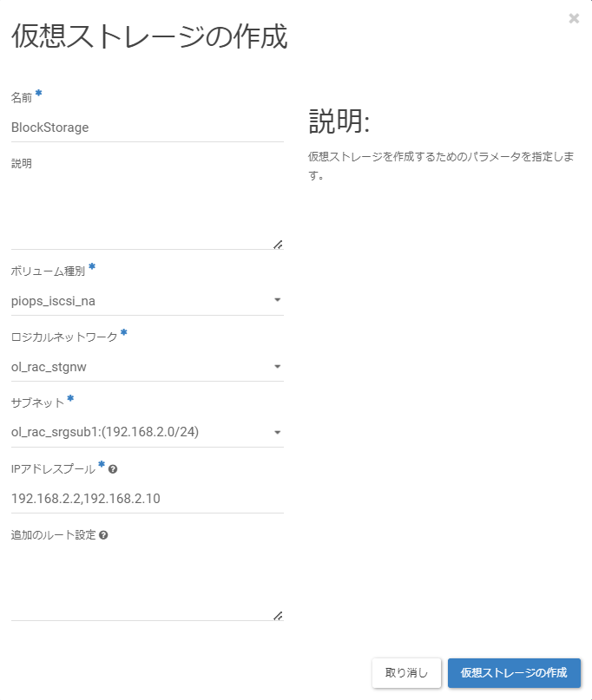This screenshot has height=700, width=592.
Task: Click the 説明: heading on the right
Action: [x=339, y=121]
